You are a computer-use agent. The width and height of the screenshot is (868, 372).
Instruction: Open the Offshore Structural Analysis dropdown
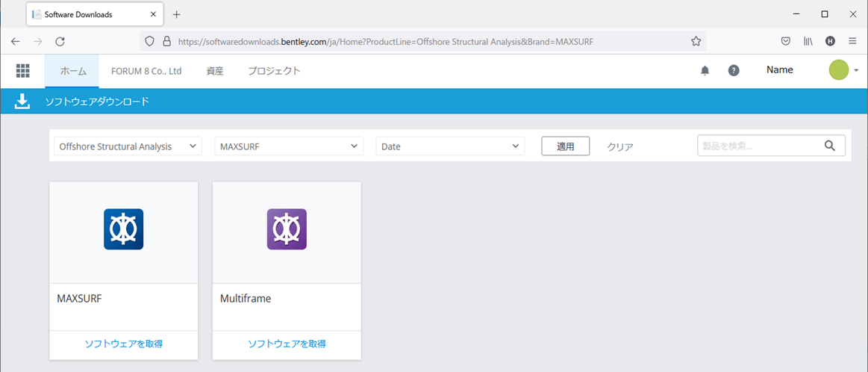pos(128,146)
